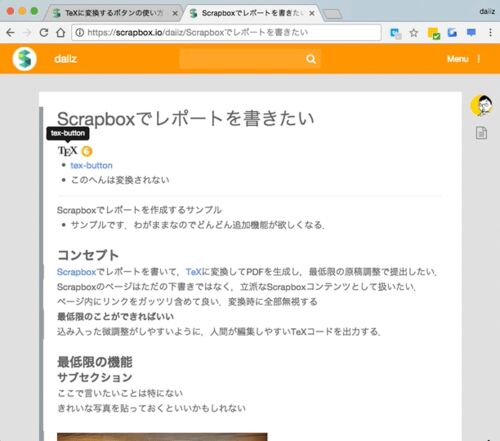Click the Scrapbox search field
Screen dimensions: 500x441
250,59
